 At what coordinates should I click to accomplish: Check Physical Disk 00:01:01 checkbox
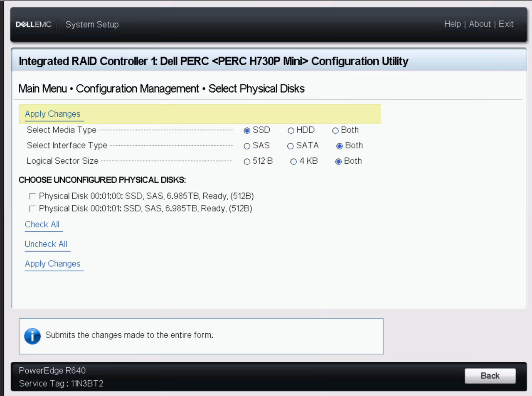pyautogui.click(x=32, y=209)
